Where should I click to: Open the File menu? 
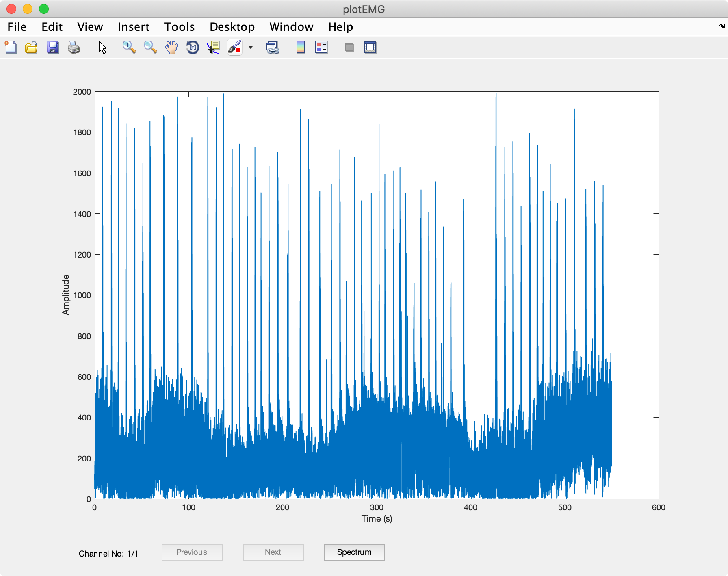pos(17,27)
